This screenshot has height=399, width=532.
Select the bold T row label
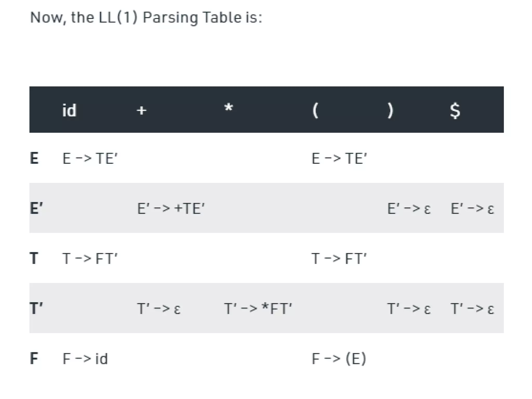[34, 258]
